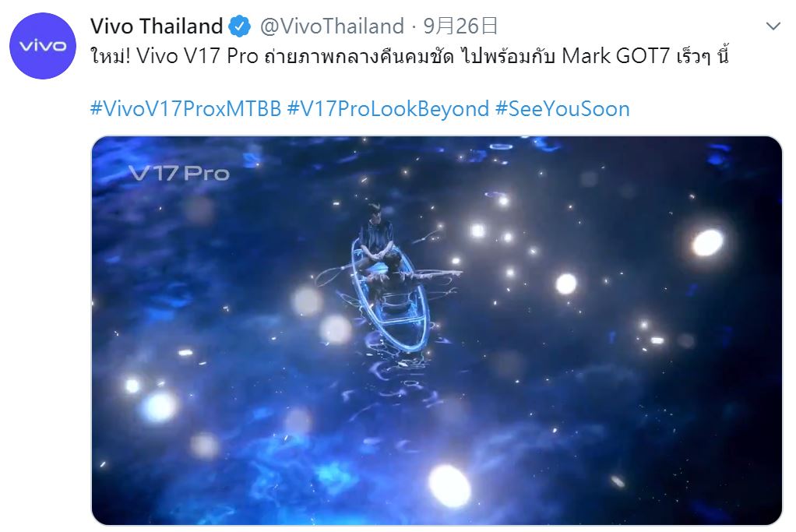Follow the #V17ProLookBeyond hashtag
This screenshot has height=532, width=796.
pos(388,108)
